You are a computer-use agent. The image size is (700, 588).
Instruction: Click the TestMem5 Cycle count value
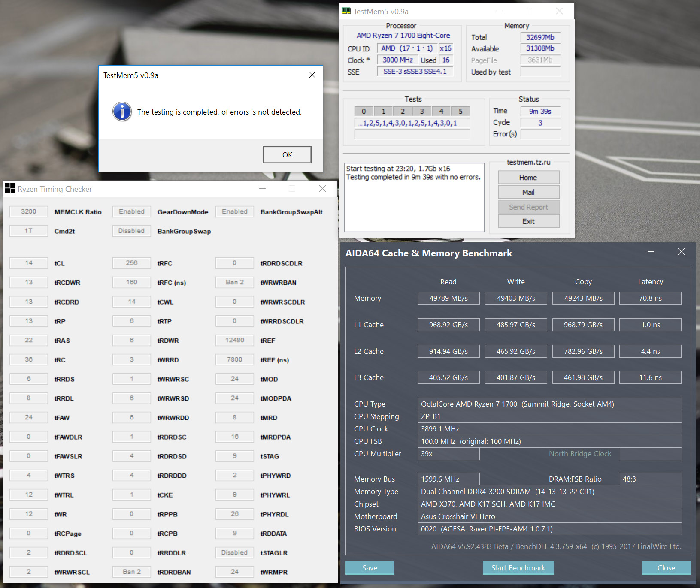click(540, 123)
